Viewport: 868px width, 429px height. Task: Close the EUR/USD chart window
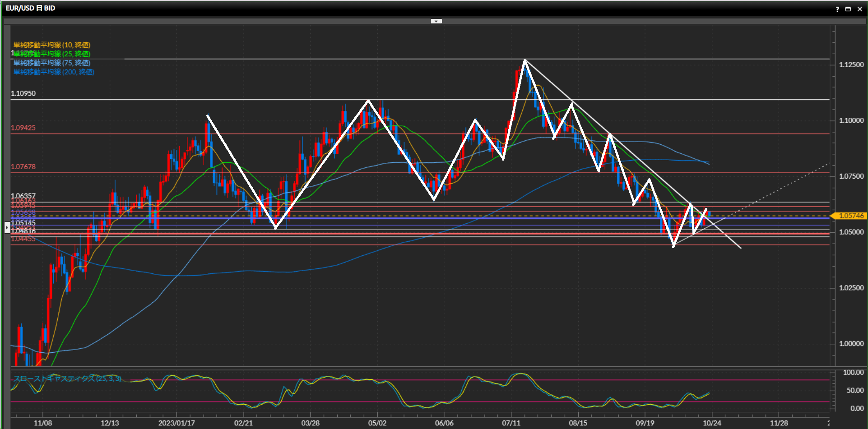point(859,9)
